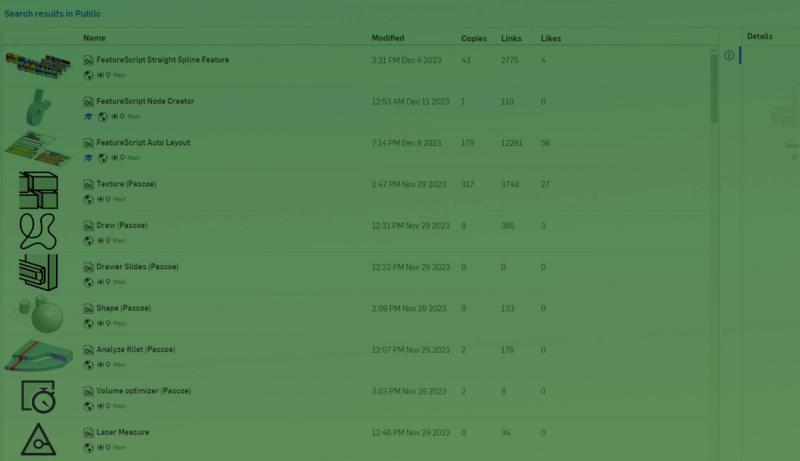This screenshot has width=800, height=461.
Task: Open the Analyze fillet (Pascoe) document
Action: click(135, 350)
